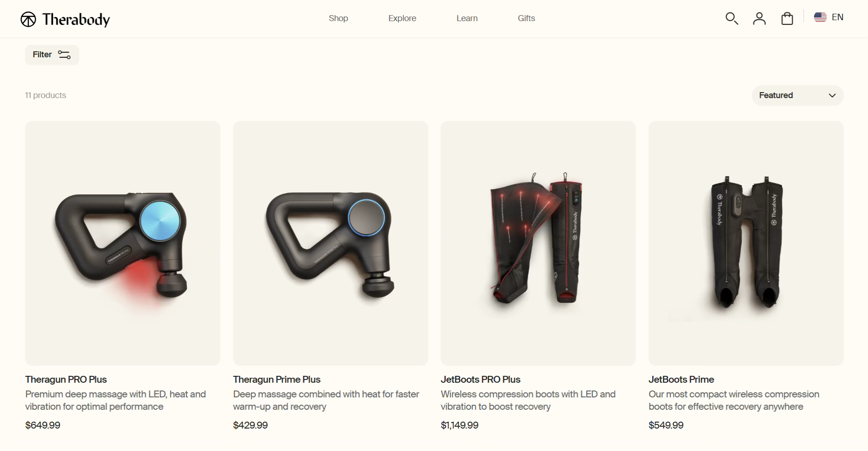Open the search magnifier icon
Viewport: 868px width, 451px height.
click(x=732, y=18)
